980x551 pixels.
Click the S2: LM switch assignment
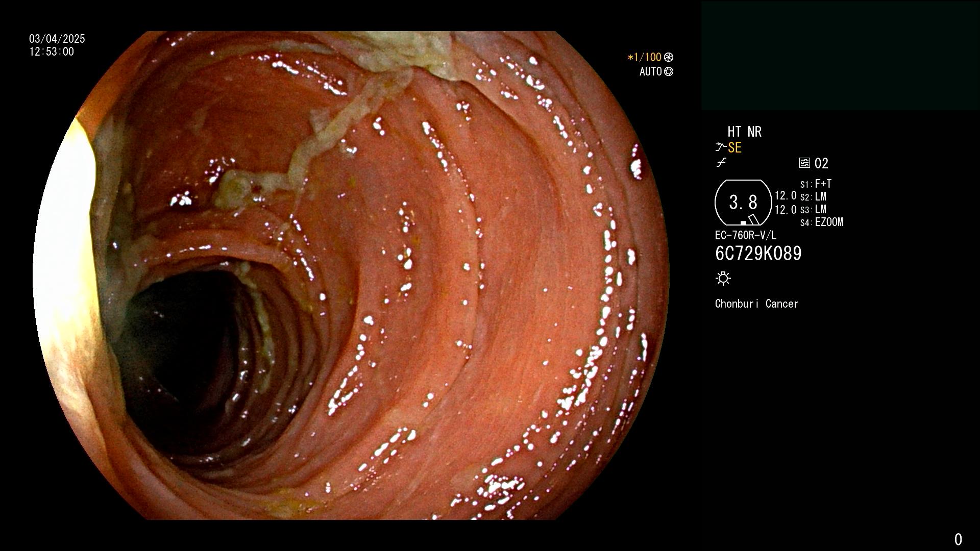click(x=813, y=196)
